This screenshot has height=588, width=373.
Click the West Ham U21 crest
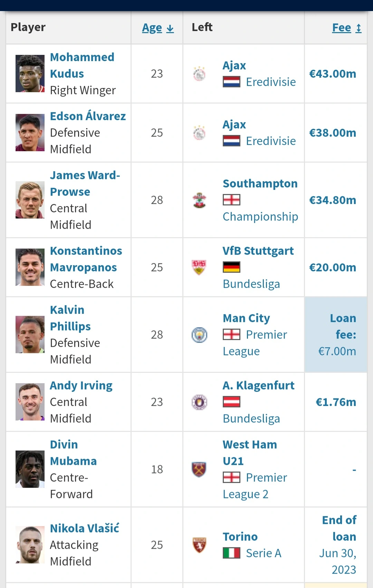point(199,470)
